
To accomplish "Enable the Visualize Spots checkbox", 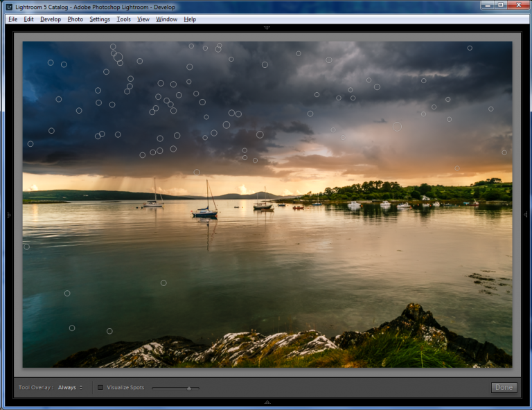I will (100, 387).
